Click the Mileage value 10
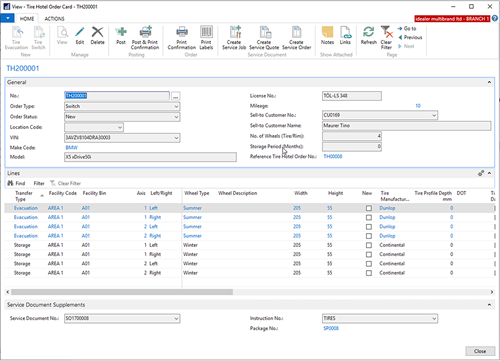 [418, 106]
